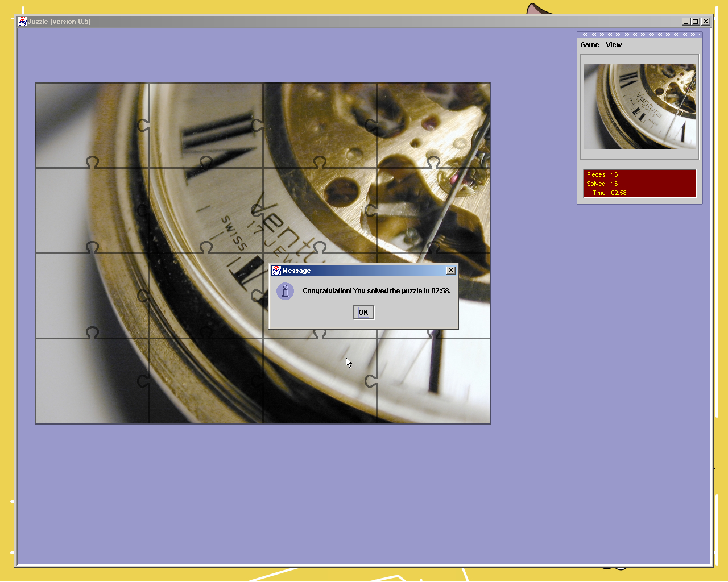Maximize the Juzzle window
Image resolution: width=728 pixels, height=582 pixels.
click(695, 22)
